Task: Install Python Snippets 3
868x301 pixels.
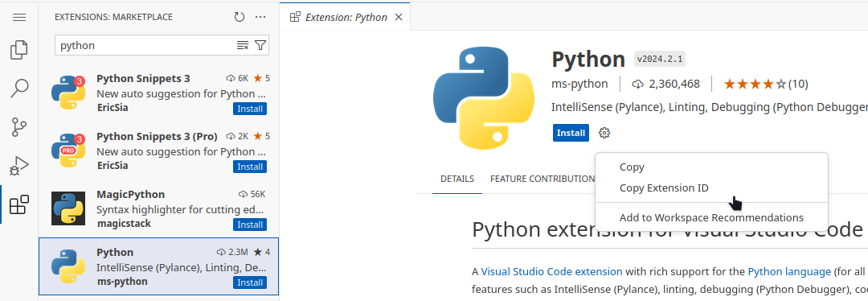Action: click(x=250, y=109)
